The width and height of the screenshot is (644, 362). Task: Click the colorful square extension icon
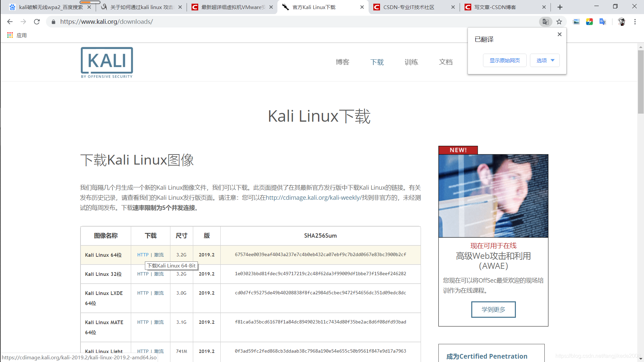click(589, 22)
